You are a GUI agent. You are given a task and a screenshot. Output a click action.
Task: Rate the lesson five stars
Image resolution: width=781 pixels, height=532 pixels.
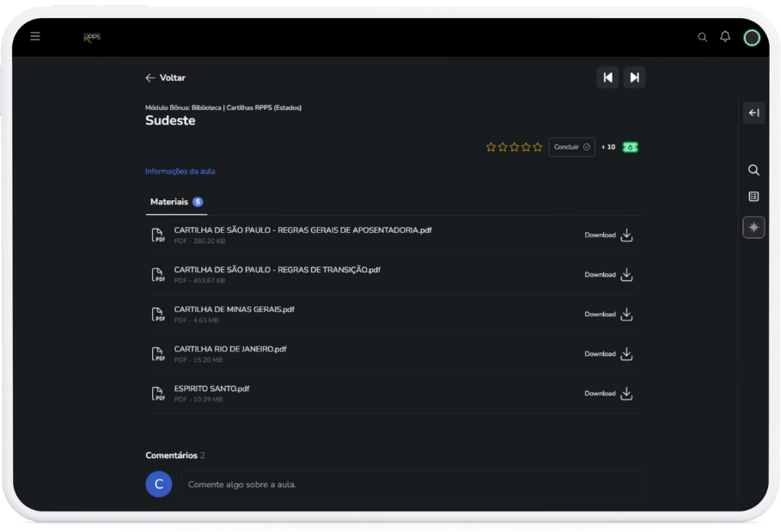pos(538,147)
